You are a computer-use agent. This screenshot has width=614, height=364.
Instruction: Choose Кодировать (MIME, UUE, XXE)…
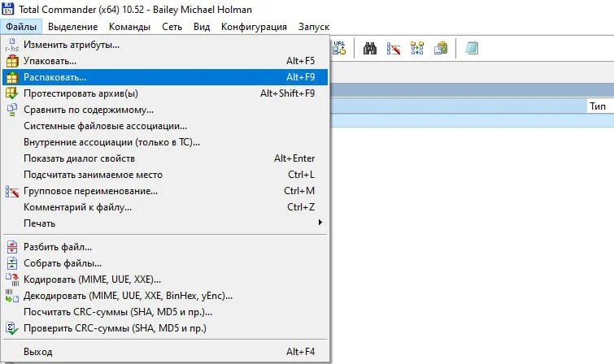click(x=165, y=279)
